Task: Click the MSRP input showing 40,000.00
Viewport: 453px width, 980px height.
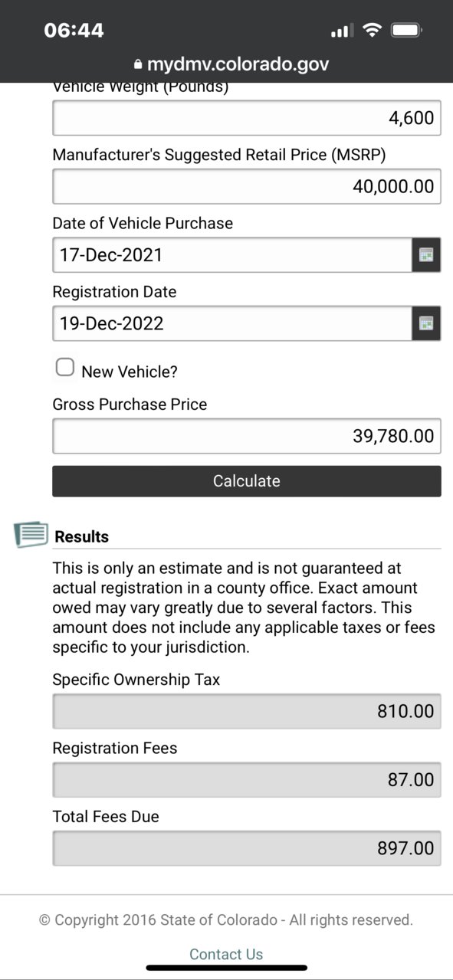Action: [x=247, y=186]
